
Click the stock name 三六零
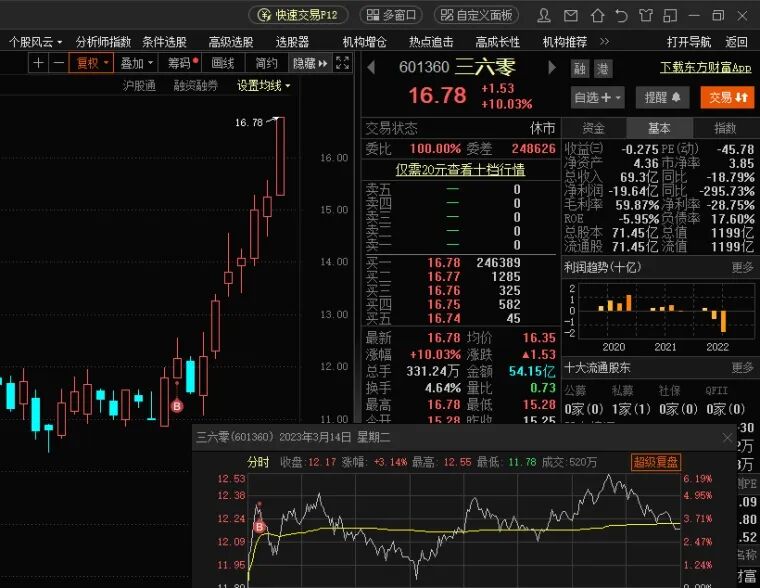point(485,67)
